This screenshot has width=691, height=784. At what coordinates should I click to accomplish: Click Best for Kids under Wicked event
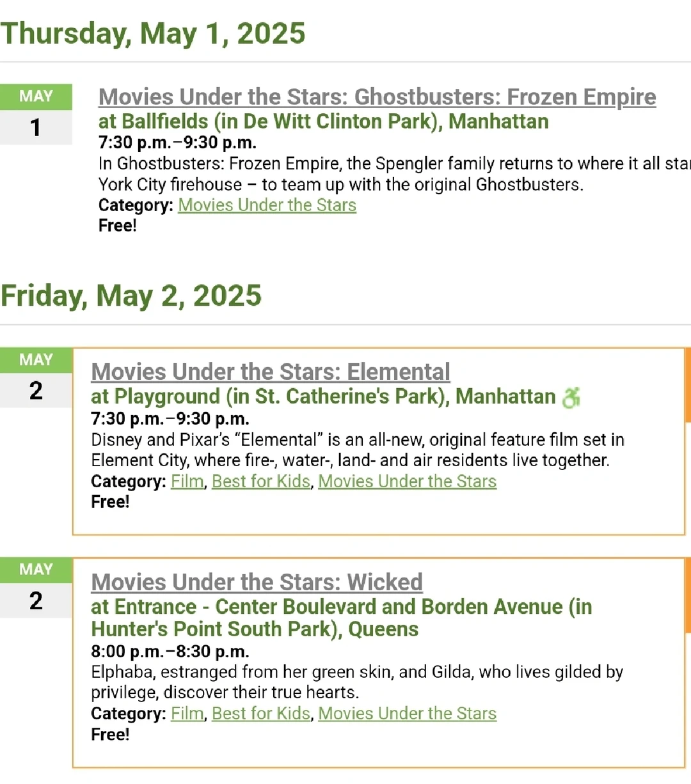[x=261, y=714]
